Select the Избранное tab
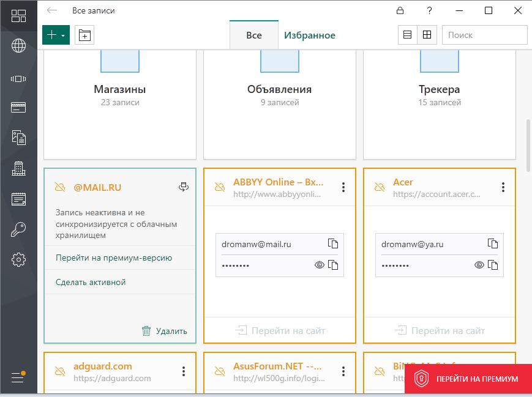Viewport: 532px width, 397px height. [x=309, y=35]
